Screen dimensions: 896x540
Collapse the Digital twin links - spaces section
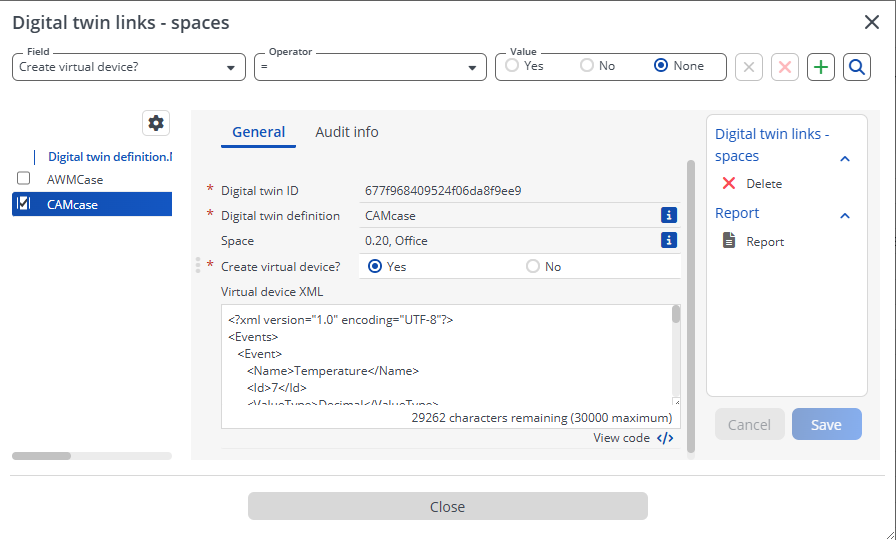845,159
